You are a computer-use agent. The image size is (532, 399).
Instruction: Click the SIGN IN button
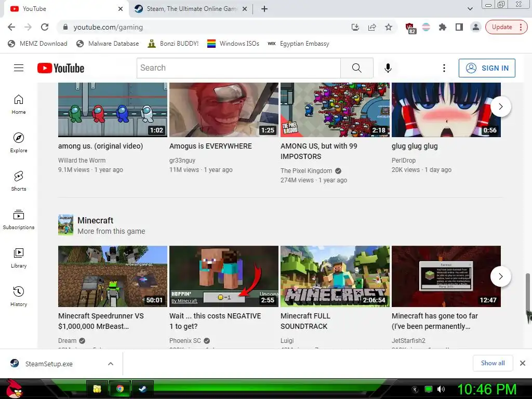pyautogui.click(x=487, y=68)
